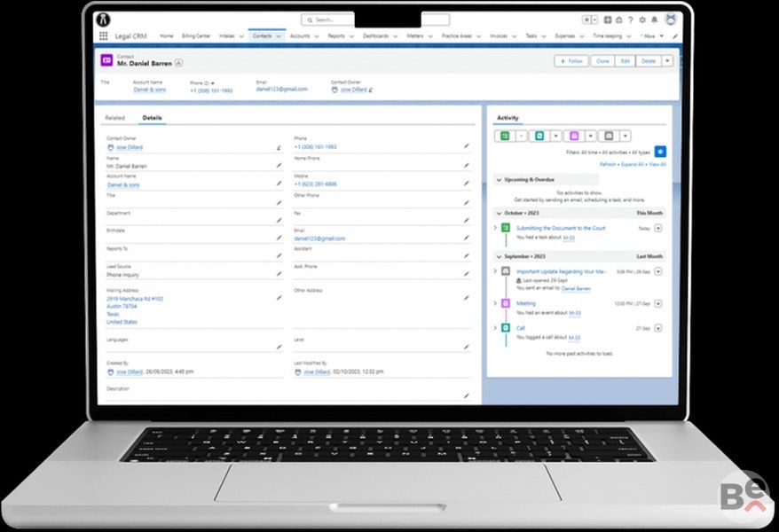Image resolution: width=779 pixels, height=532 pixels.
Task: Click the green new task icon
Action: pyautogui.click(x=504, y=136)
